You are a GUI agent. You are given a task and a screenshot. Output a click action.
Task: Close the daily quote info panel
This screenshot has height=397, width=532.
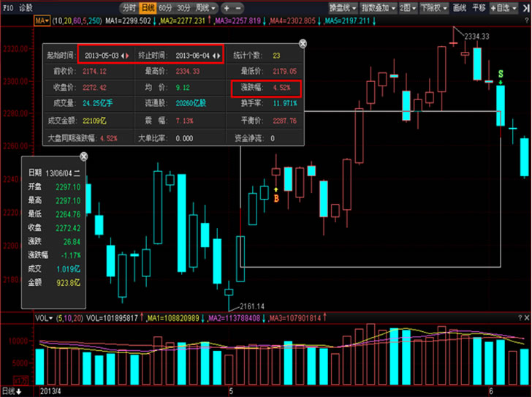pyautogui.click(x=83, y=156)
